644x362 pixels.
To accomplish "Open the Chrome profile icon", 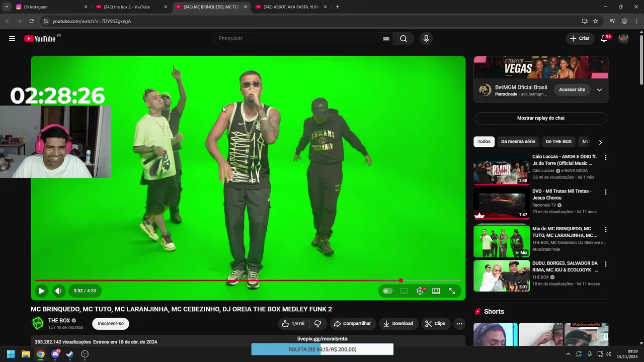I will pyautogui.click(x=624, y=21).
